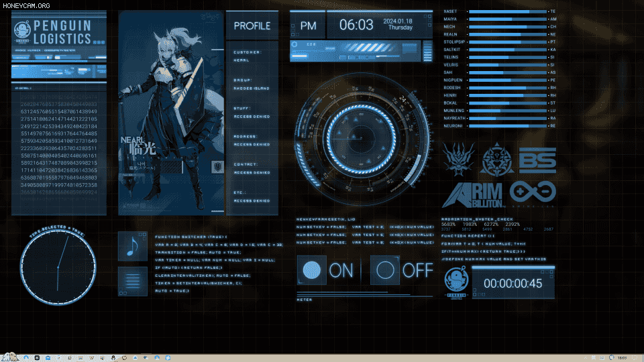Click the 00:00:00:45 timer readout
Viewport: 644px width, 362px height.
pos(513,283)
